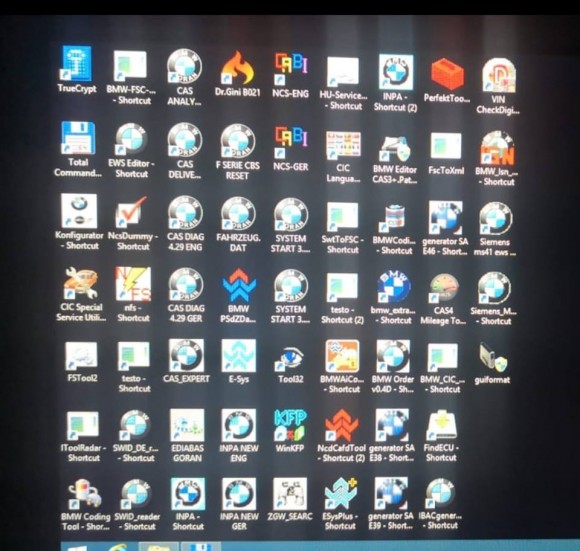Open INPA NEW ENG icon
The image size is (580, 551).
coord(239,426)
